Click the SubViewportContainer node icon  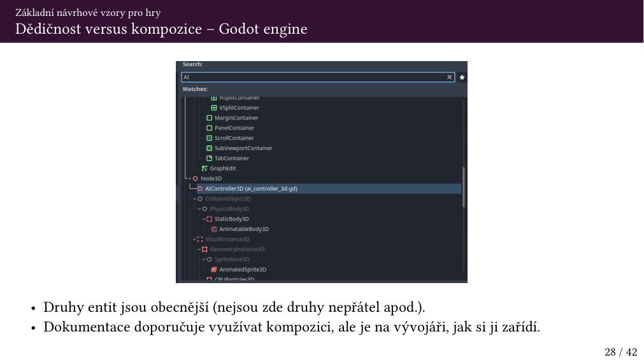(x=209, y=148)
